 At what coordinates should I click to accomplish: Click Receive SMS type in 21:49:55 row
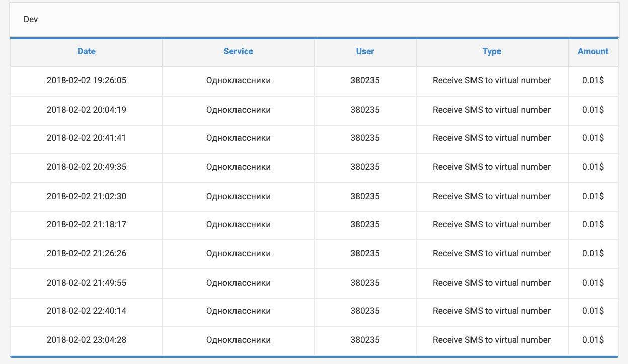point(492,283)
